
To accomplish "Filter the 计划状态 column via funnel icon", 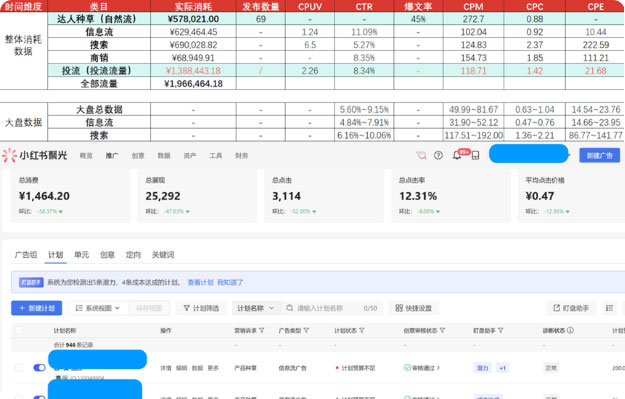I will pyautogui.click(x=362, y=330).
